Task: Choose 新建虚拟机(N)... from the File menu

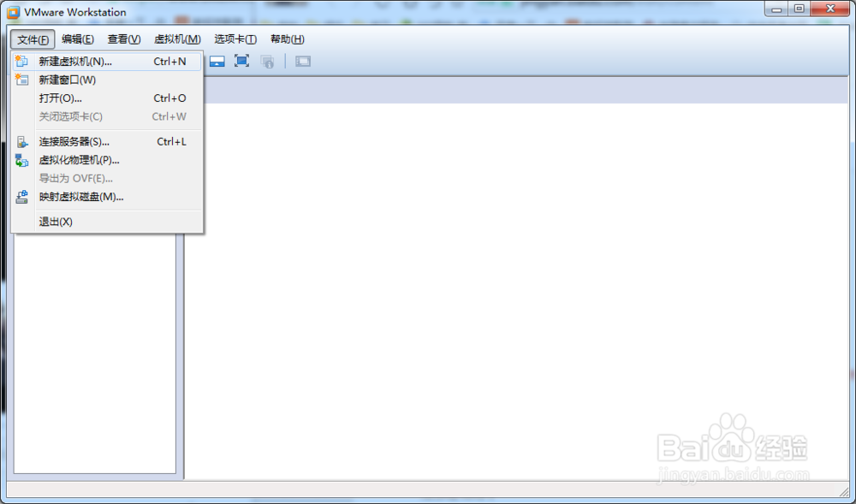Action: tap(107, 62)
